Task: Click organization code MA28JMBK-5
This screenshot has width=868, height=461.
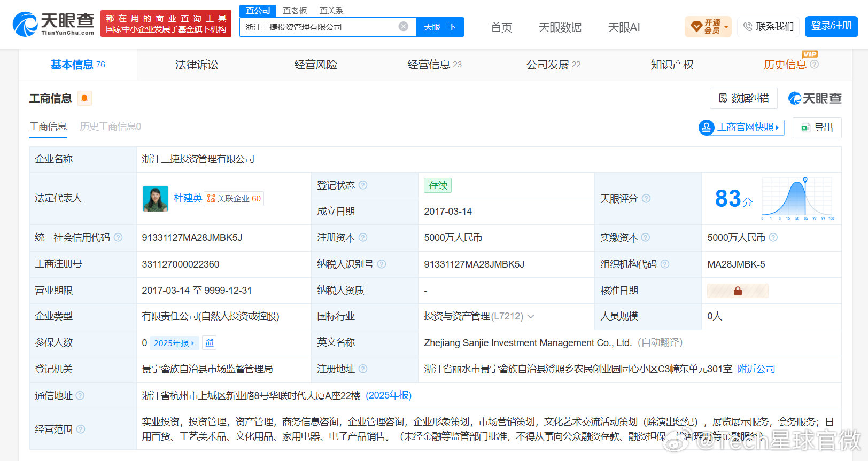Action: (736, 264)
